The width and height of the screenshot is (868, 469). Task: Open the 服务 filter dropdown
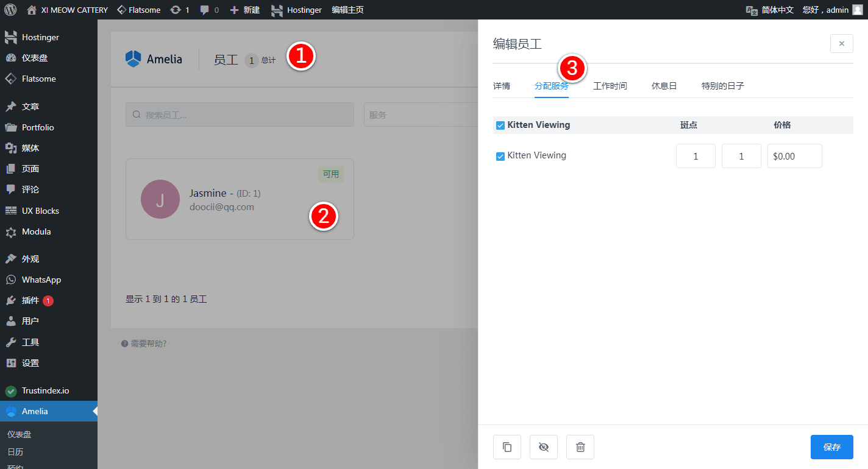pos(421,115)
